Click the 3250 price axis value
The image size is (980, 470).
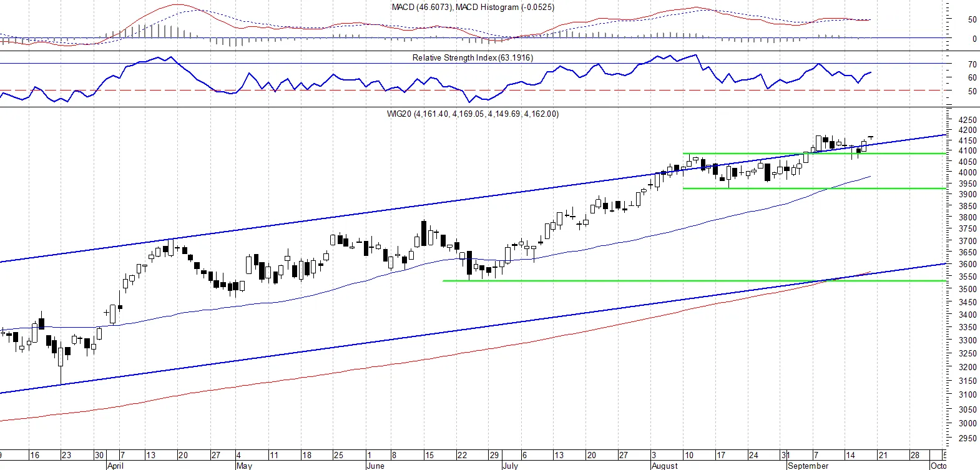pyautogui.click(x=967, y=354)
